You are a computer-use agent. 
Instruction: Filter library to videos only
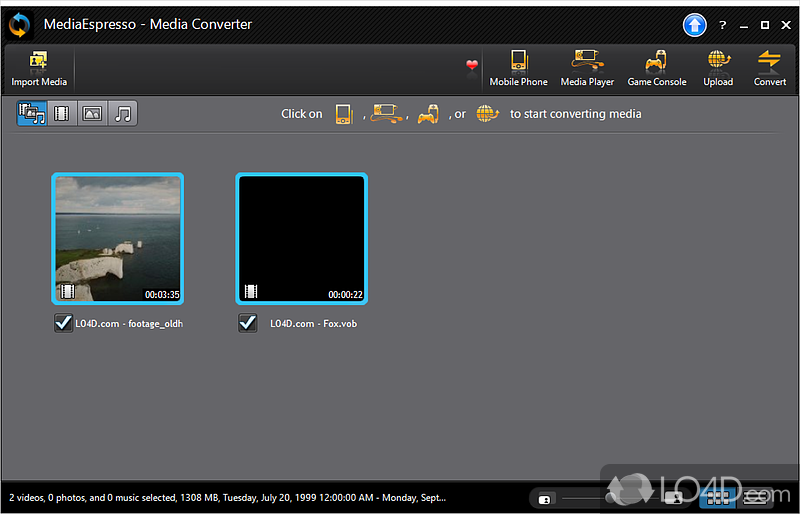pos(62,113)
